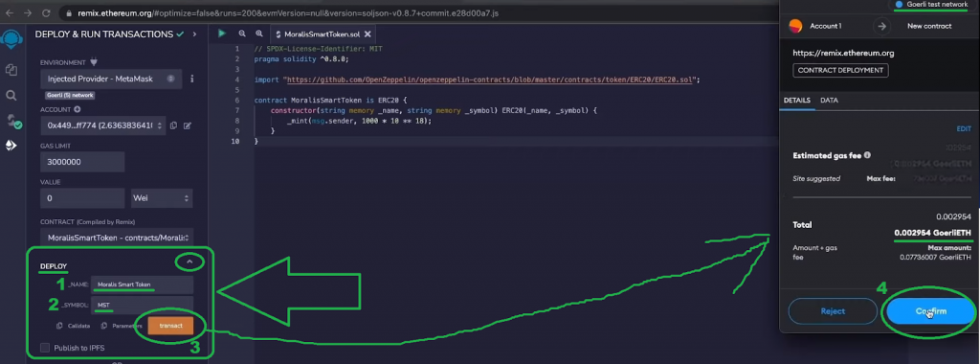Click the Max amount 0.07736007 GoerliETH value
This screenshot has width=980, height=364.
[935, 257]
